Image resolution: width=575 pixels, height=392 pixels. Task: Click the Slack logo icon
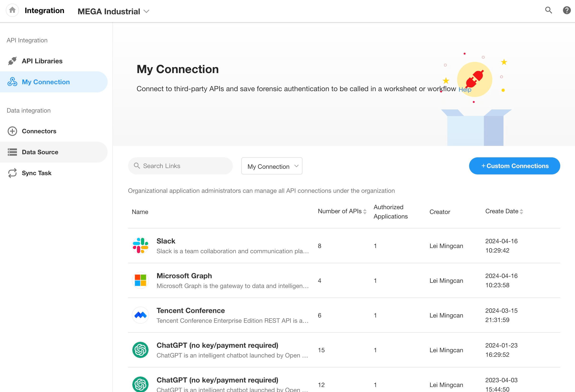pyautogui.click(x=140, y=245)
